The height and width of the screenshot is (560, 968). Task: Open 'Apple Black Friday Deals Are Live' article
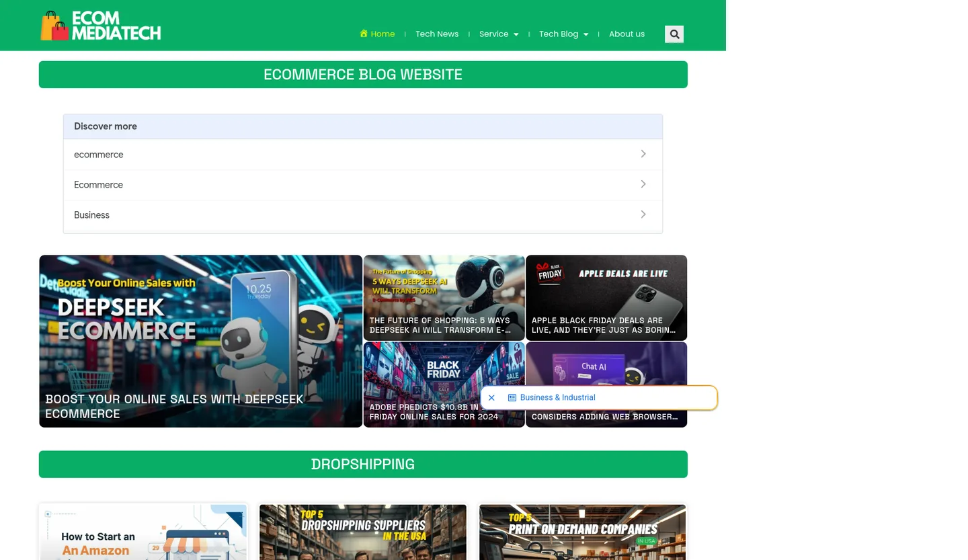coord(604,325)
